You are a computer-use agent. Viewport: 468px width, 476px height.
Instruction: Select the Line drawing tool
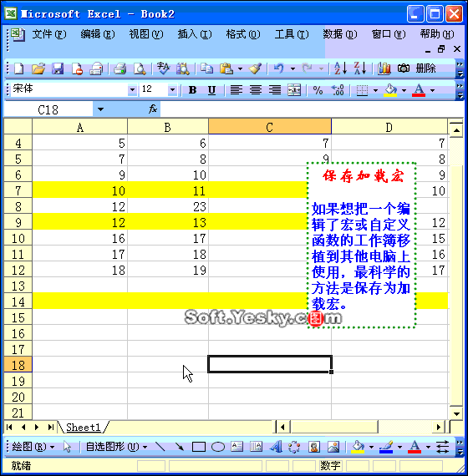click(160, 447)
